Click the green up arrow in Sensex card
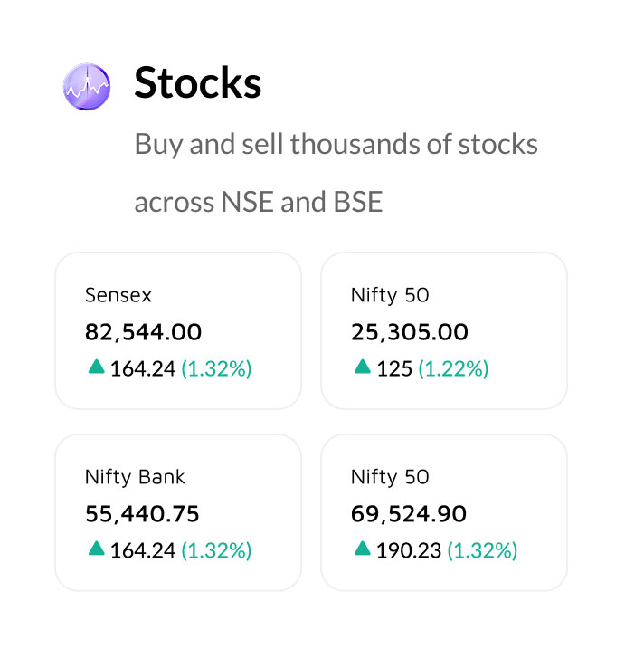Screen dimensions: 644x668 coord(96,367)
